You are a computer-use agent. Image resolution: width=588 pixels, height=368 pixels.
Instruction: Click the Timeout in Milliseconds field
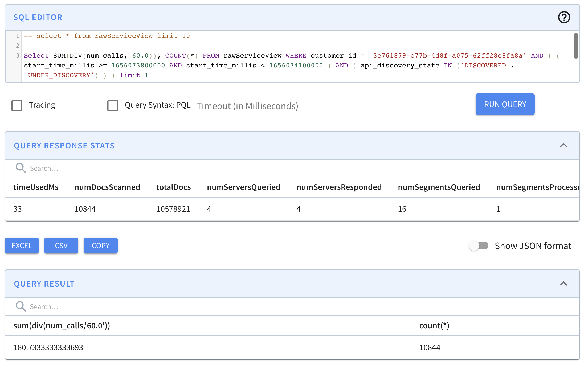268,106
